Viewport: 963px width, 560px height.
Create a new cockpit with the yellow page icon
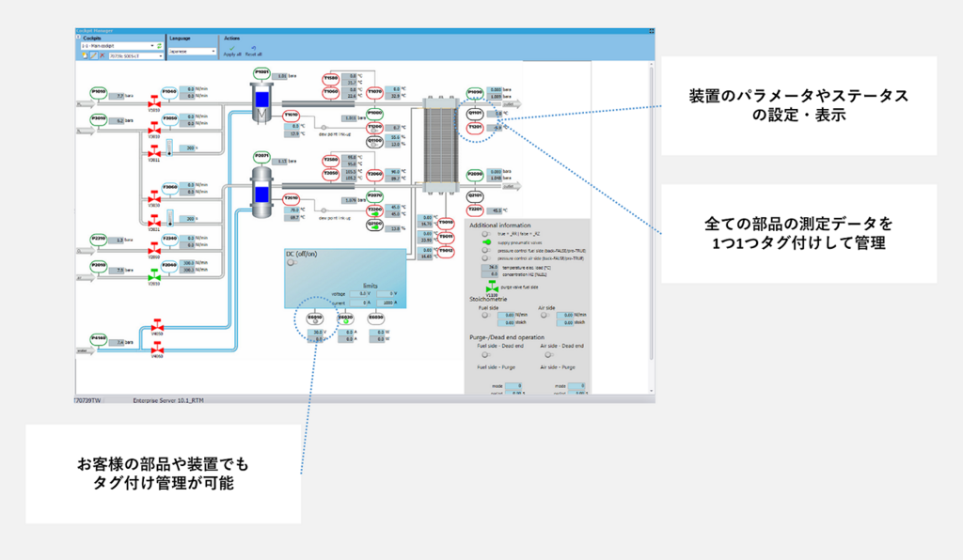click(84, 55)
